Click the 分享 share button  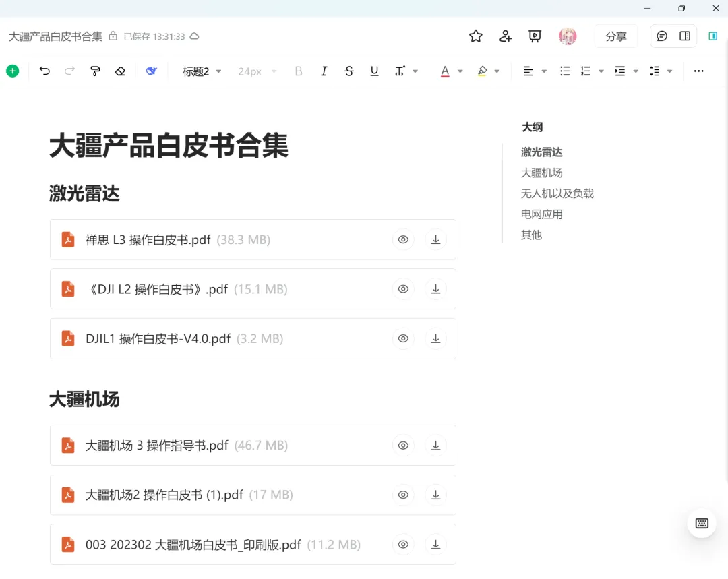[616, 36]
